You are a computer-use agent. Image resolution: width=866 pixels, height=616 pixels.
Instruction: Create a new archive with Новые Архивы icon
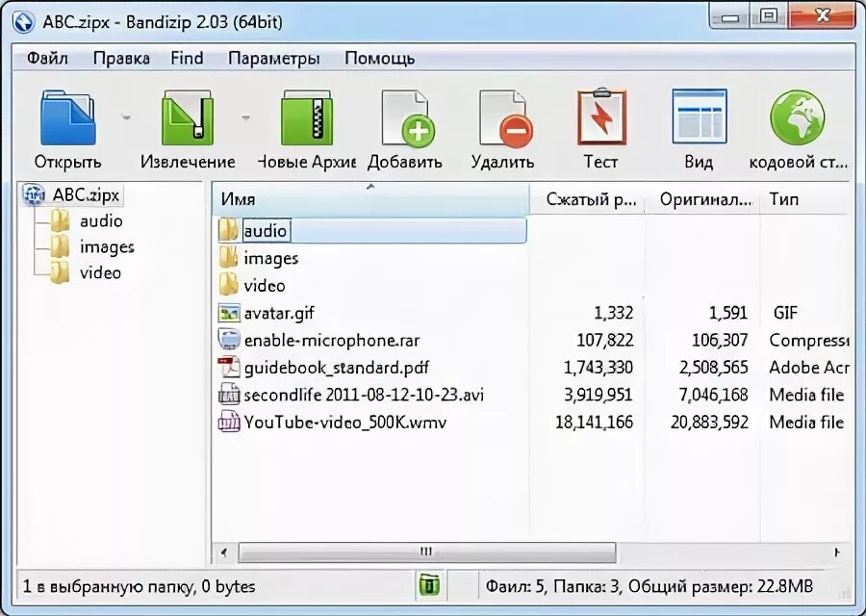point(307,117)
